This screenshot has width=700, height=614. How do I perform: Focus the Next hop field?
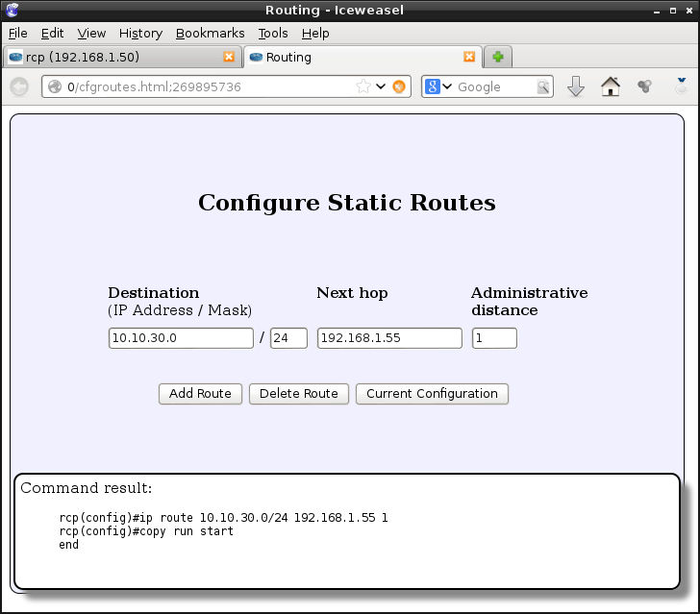389,338
